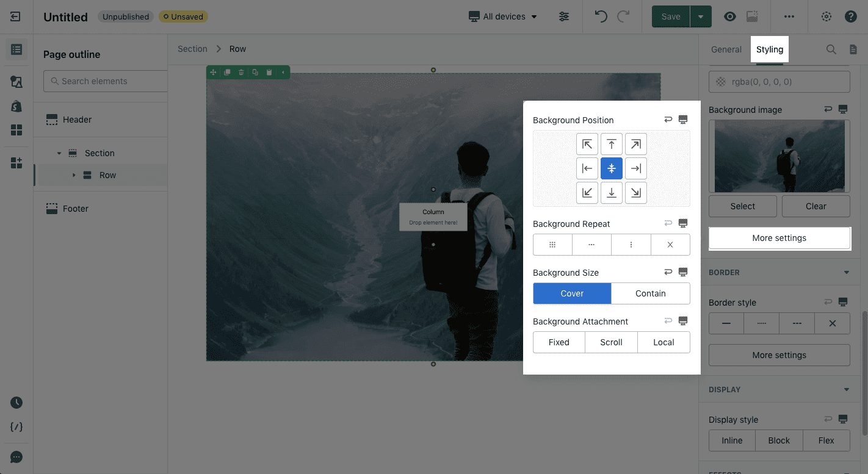Screen dimensions: 868x474
Task: Click Select under Background image
Action: pos(743,206)
